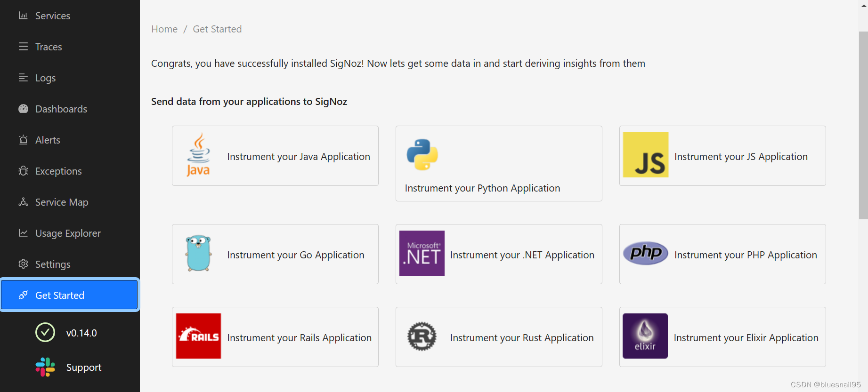Screen dimensions: 868x392
Task: Open the Traces page
Action: coord(70,47)
